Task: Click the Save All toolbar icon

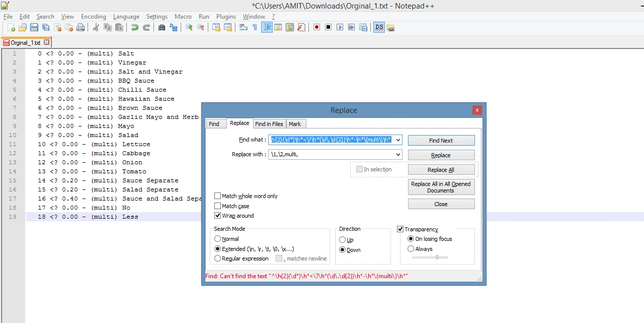Action: pyautogui.click(x=46, y=27)
